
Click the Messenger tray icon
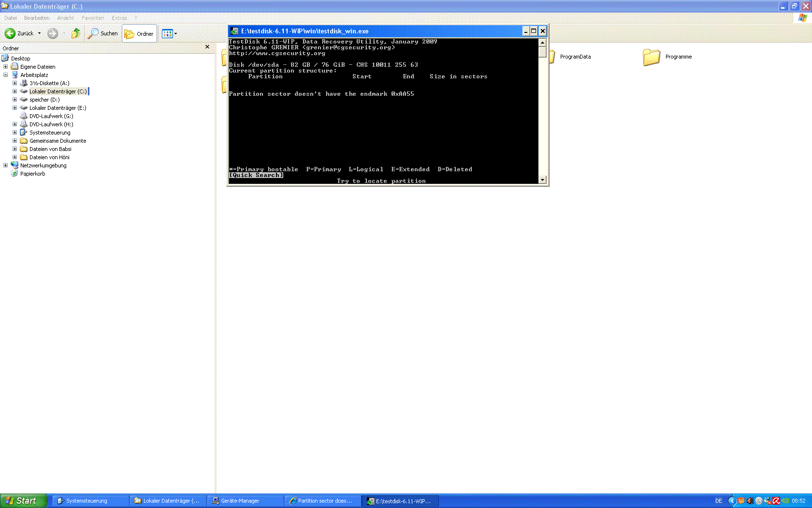768,501
